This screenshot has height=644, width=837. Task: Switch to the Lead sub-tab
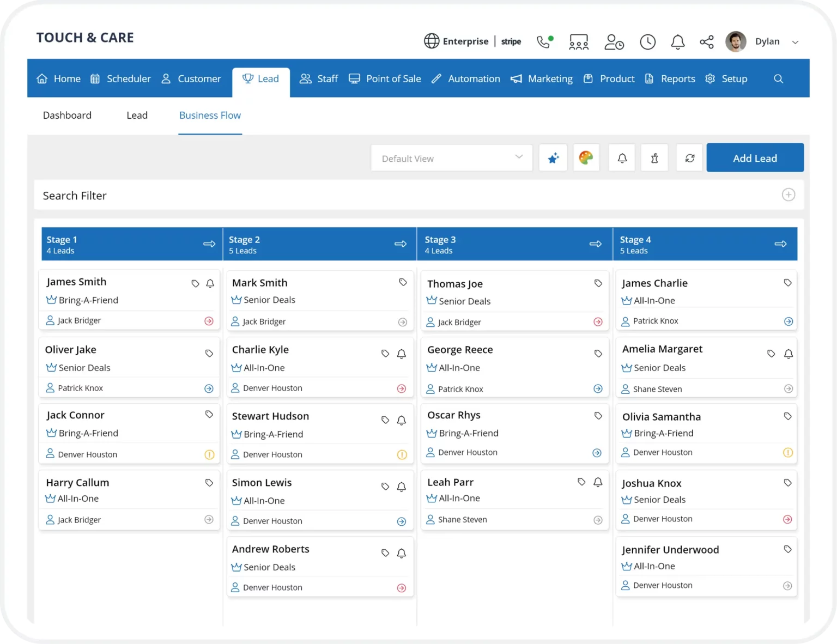tap(137, 116)
